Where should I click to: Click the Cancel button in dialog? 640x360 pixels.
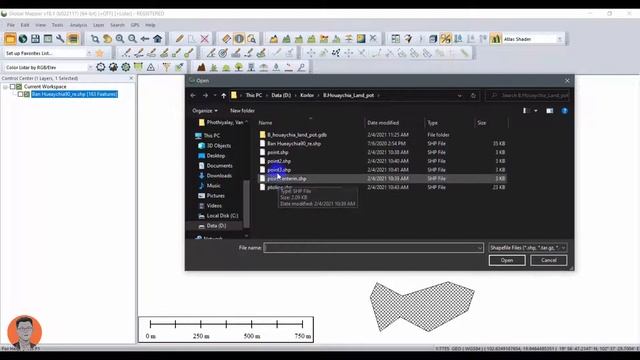pyautogui.click(x=549, y=260)
